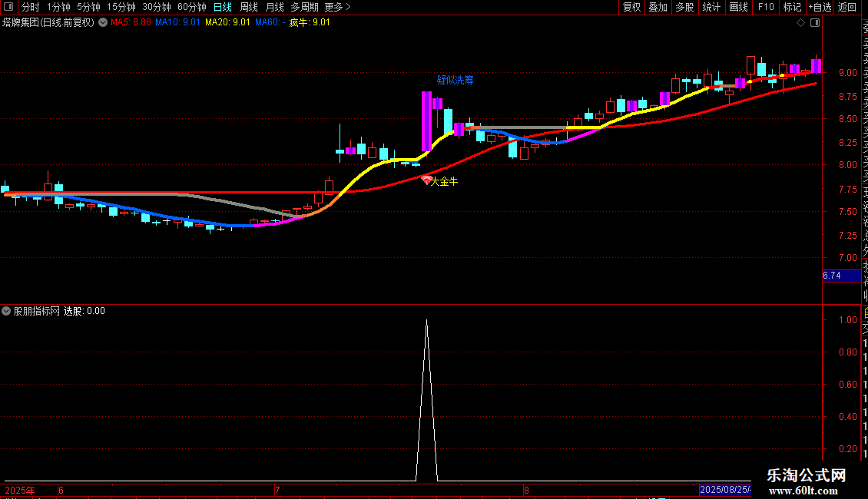Switch to 分时 intraday view
This screenshot has width=868, height=499.
[31, 7]
